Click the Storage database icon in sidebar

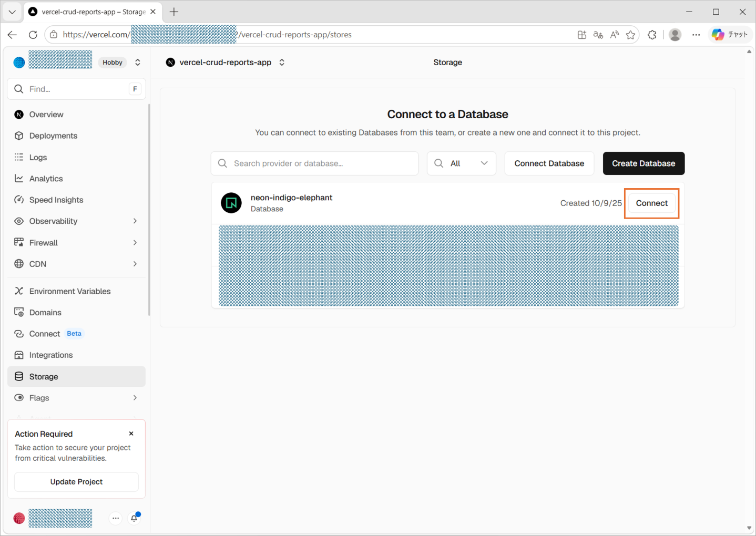click(x=19, y=377)
